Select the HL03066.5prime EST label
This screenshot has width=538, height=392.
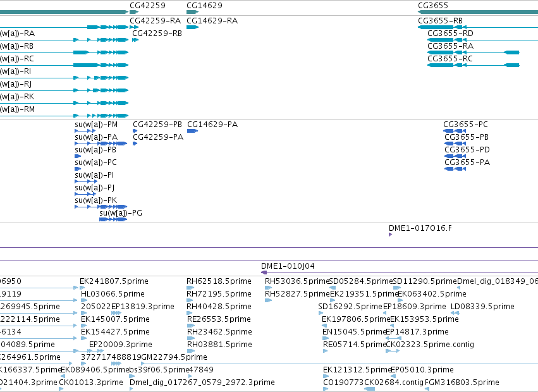(x=113, y=294)
